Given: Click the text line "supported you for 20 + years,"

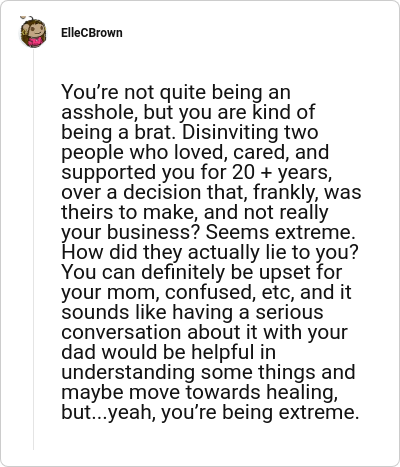Looking at the screenshot, I should [196, 172].
